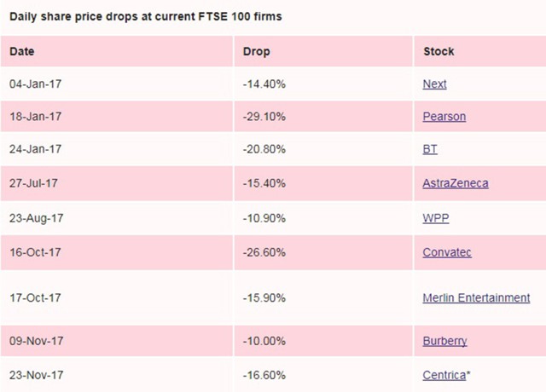The width and height of the screenshot is (546, 392).
Task: Select the 18-Jan-17 date cell
Action: pyautogui.click(x=34, y=117)
